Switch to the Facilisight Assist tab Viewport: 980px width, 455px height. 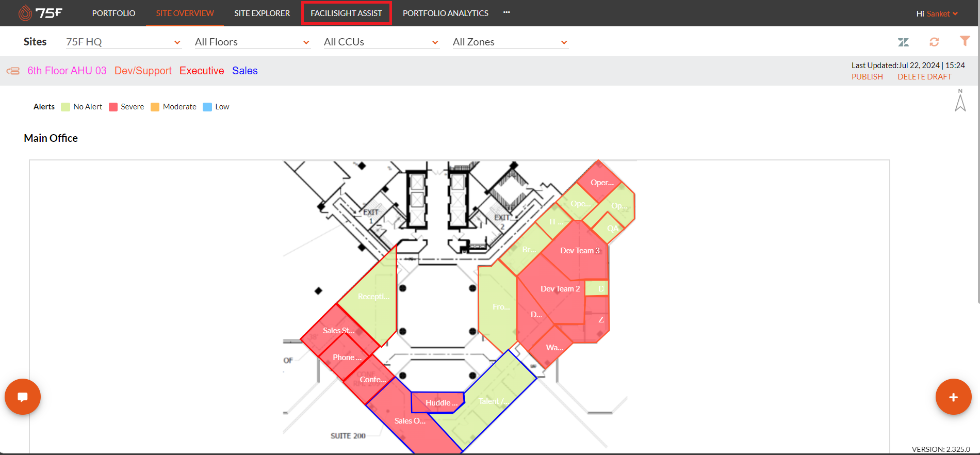pyautogui.click(x=346, y=13)
